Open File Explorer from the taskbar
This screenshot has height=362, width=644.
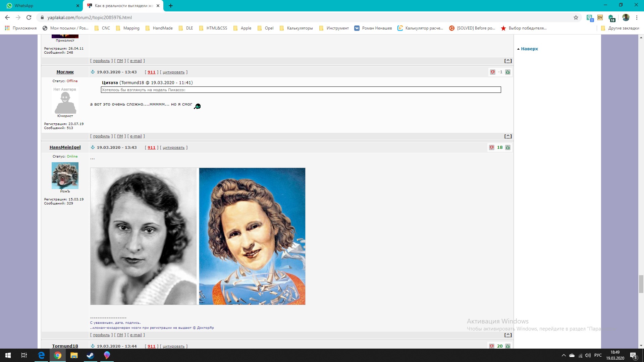coord(74,355)
